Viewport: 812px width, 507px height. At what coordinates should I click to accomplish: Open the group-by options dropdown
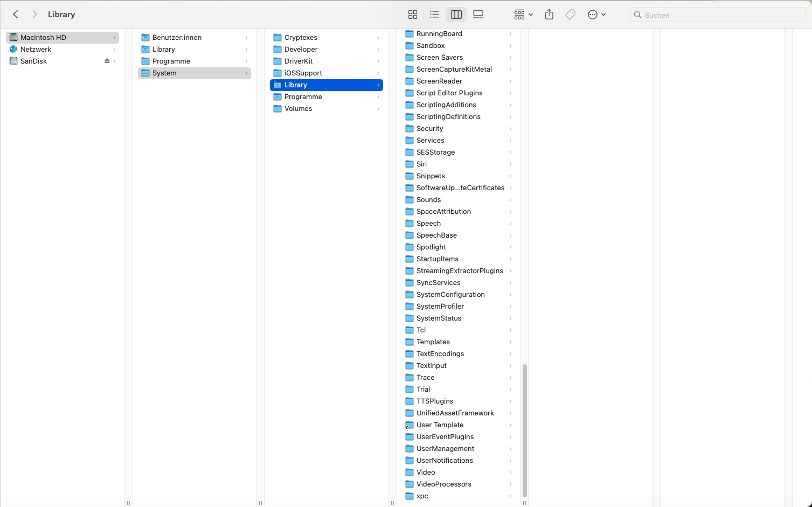tap(523, 15)
